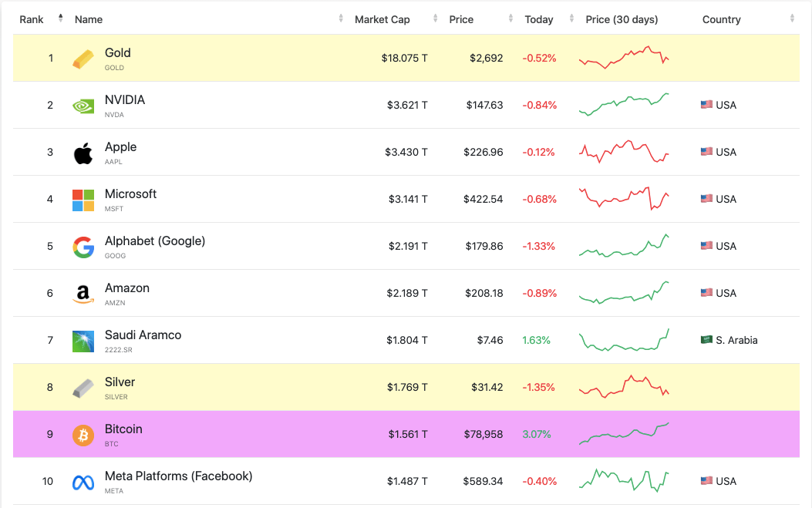812x508 pixels.
Task: Click the Meta Platforms logo icon
Action: (83, 483)
